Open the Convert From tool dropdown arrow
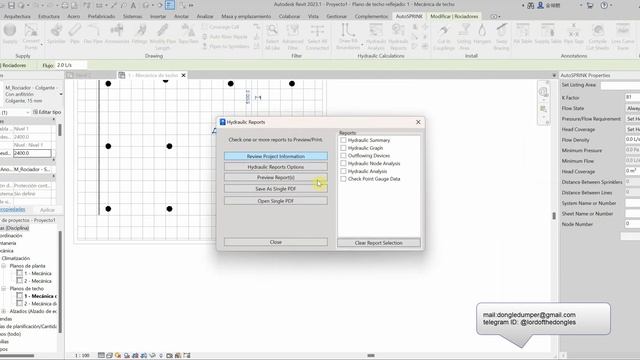Screen dimensions: 640x360 point(42,44)
